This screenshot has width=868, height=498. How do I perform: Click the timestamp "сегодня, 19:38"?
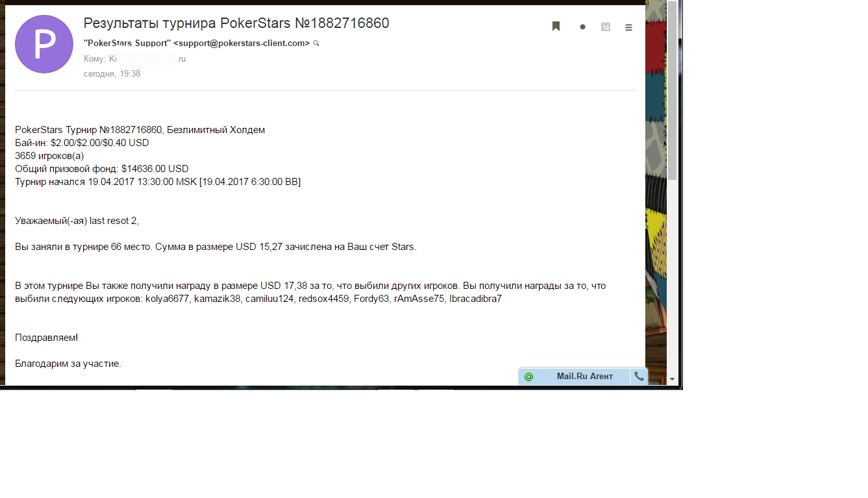tap(112, 74)
